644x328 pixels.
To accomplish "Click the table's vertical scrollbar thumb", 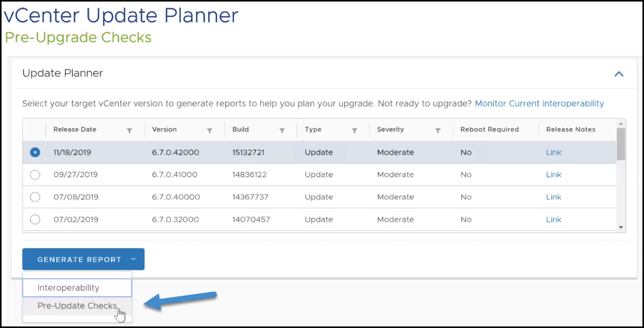I will pos(620,144).
